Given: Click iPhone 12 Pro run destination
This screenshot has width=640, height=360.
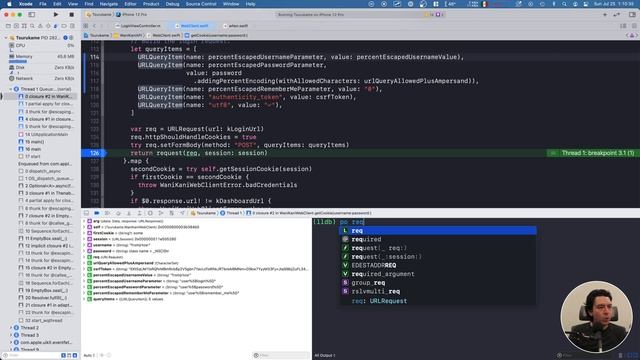Looking at the screenshot, I should [131, 14].
